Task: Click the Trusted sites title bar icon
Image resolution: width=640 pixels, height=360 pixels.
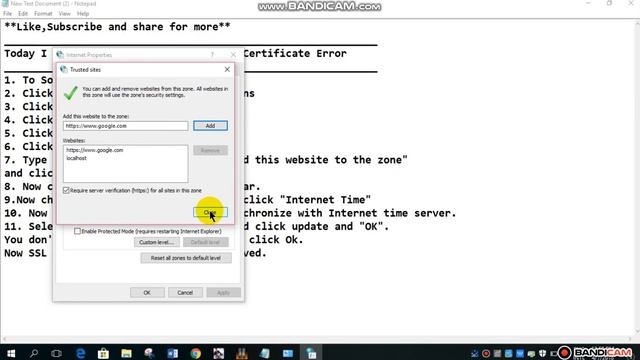Action: click(64, 69)
